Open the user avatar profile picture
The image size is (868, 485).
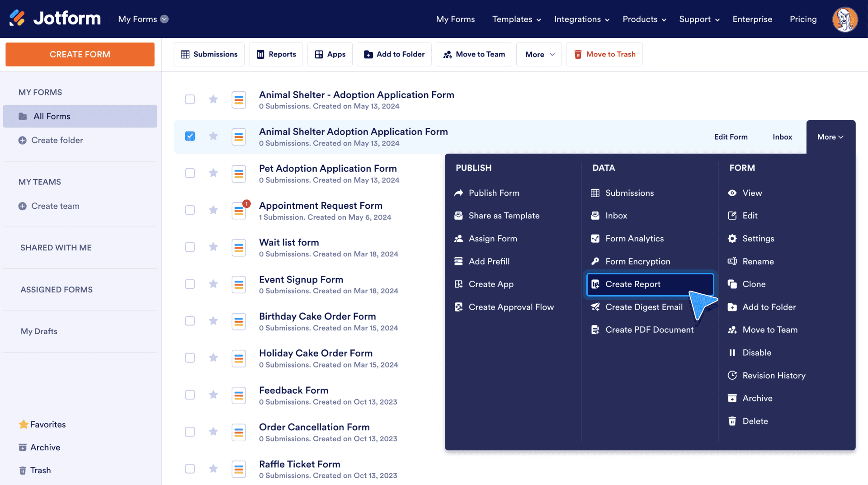(845, 19)
